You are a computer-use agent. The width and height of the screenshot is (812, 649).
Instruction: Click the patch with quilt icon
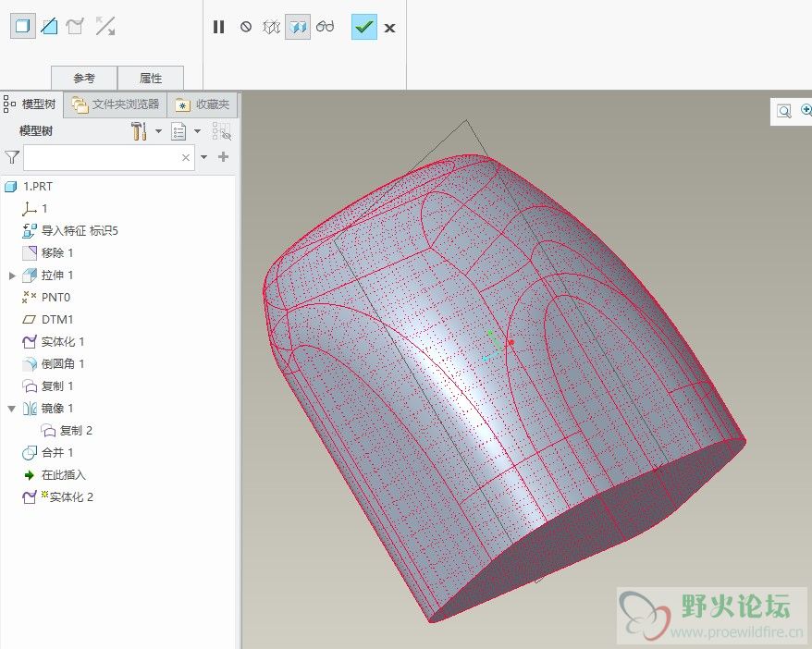(x=76, y=26)
